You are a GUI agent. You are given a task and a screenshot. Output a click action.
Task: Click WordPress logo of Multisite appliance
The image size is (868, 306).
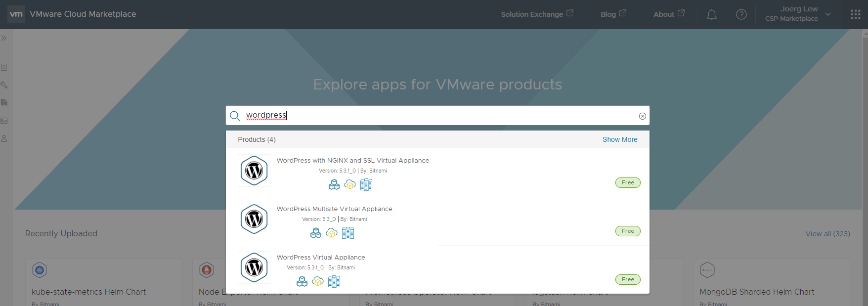[254, 219]
